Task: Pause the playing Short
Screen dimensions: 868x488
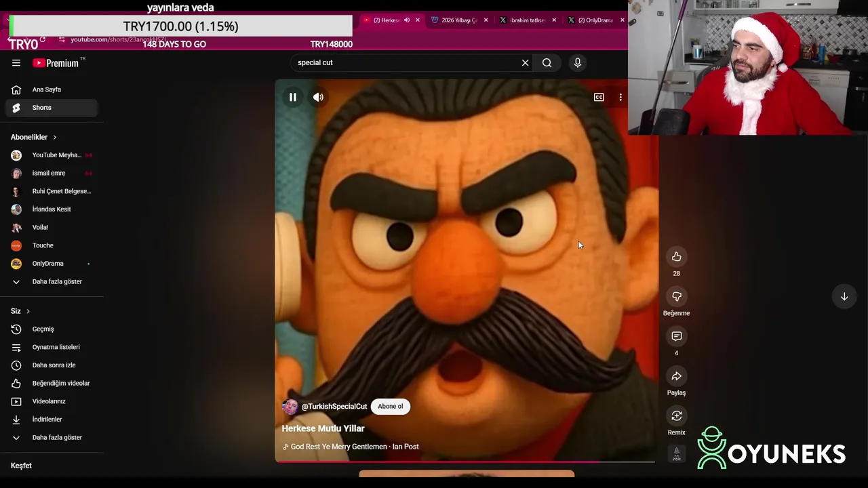Action: pyautogui.click(x=293, y=97)
